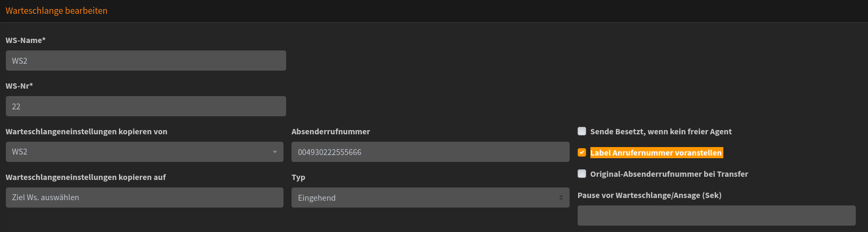Screen dimensions: 868x232
Task: Click the dropdown caret on the WS2 selector
Action: tap(275, 152)
